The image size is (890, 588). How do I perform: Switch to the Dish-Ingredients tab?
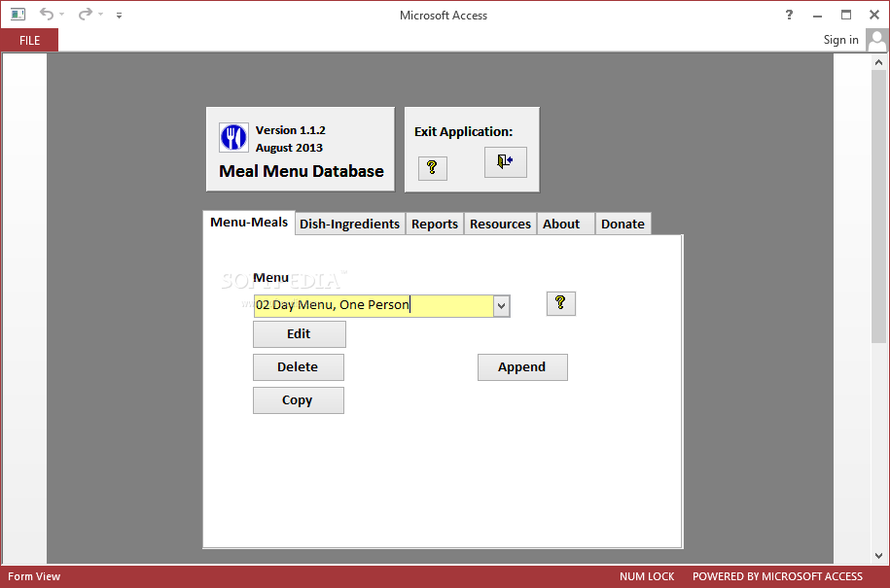pos(349,224)
